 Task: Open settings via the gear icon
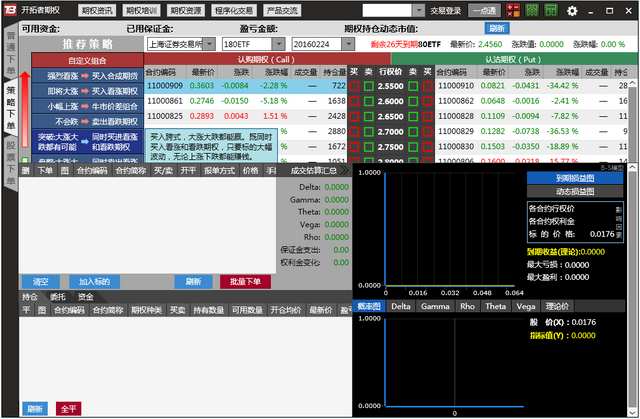pyautogui.click(x=572, y=11)
